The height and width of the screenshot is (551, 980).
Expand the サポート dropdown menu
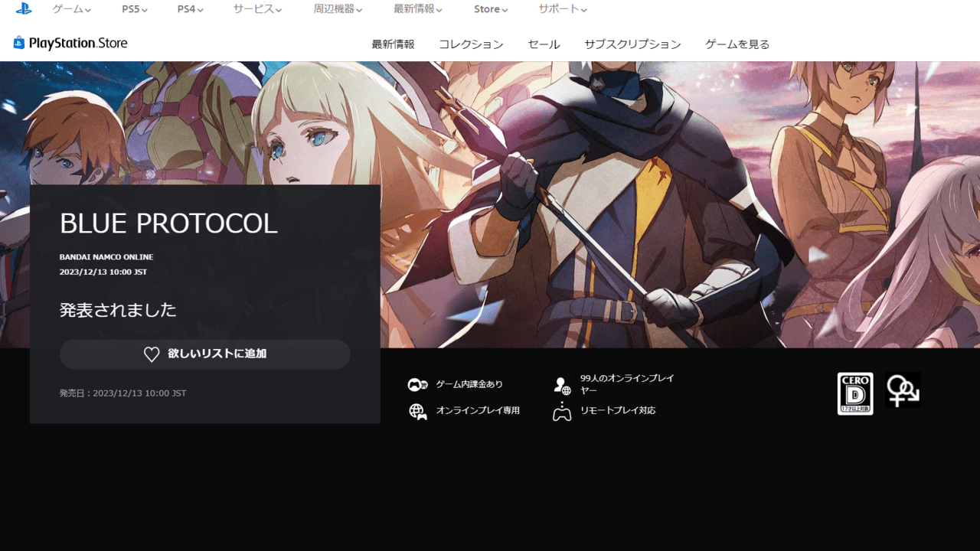[563, 9]
